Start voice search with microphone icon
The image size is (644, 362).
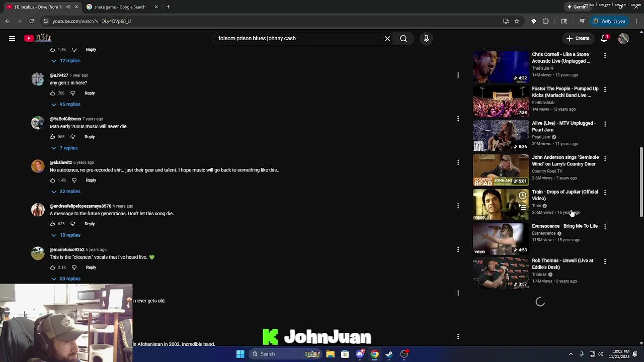pyautogui.click(x=426, y=38)
